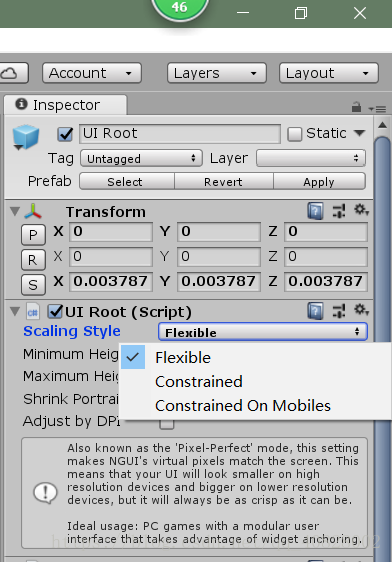Close the window
This screenshot has height=562, width=392.
[x=360, y=13]
